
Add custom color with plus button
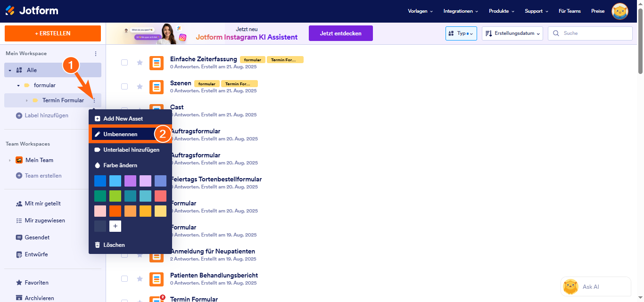click(x=116, y=226)
